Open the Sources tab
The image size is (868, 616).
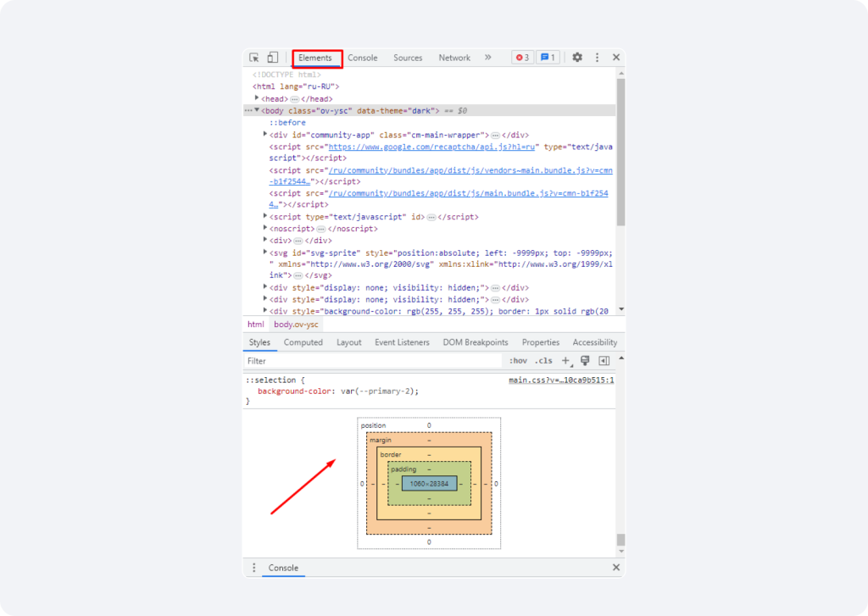click(408, 58)
